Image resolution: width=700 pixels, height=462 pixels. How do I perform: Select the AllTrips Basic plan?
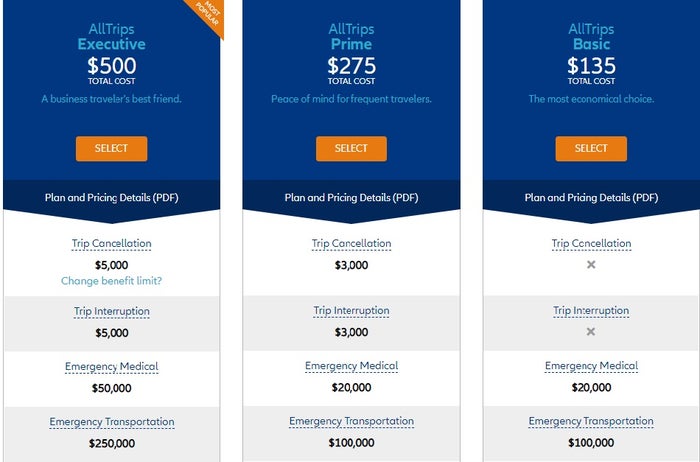click(591, 149)
